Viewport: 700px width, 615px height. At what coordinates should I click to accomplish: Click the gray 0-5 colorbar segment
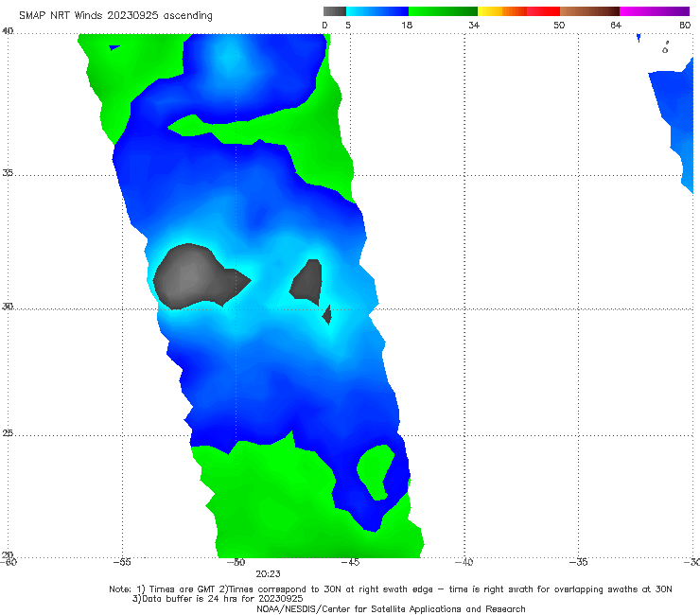(x=335, y=11)
